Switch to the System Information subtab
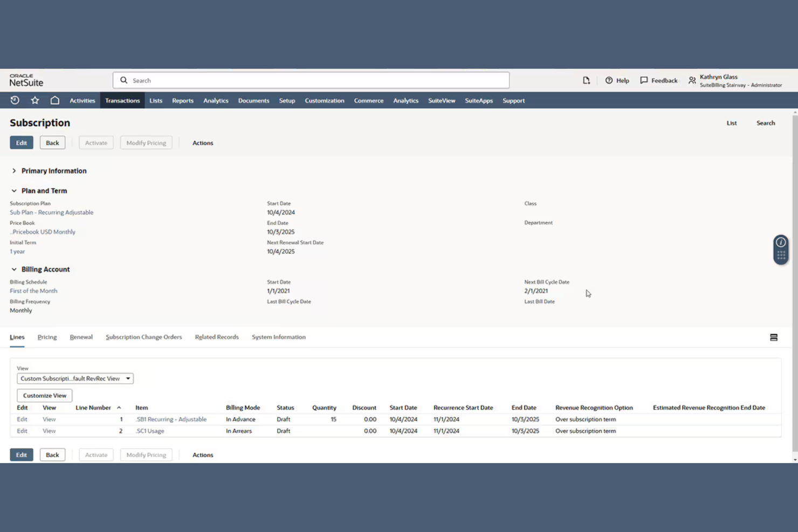The height and width of the screenshot is (532, 798). click(279, 337)
